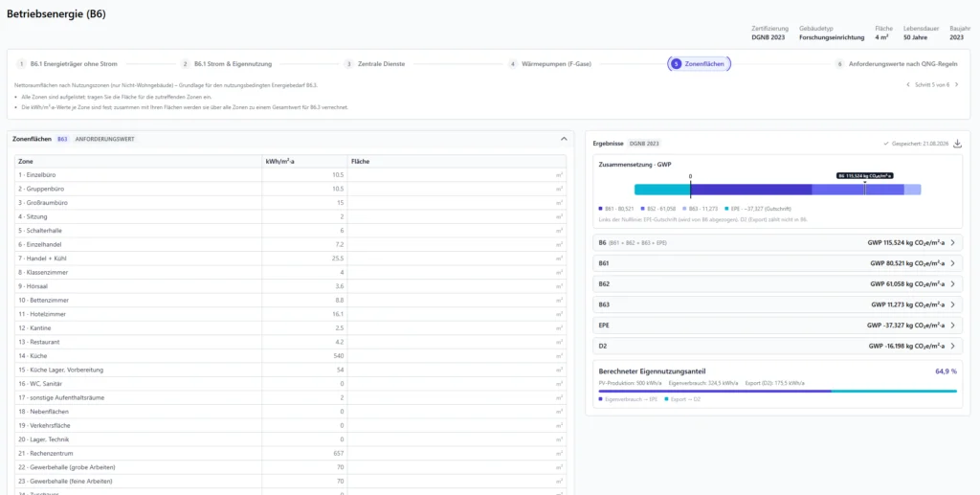Click Fläche field for 1 - Einzelbüro

pos(457,175)
